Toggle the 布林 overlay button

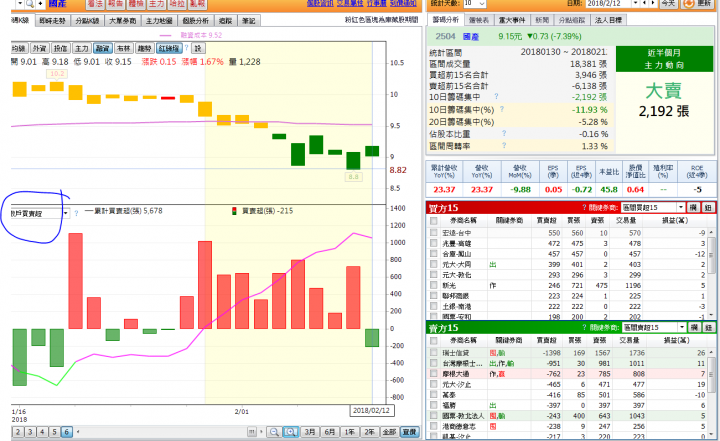coord(124,48)
